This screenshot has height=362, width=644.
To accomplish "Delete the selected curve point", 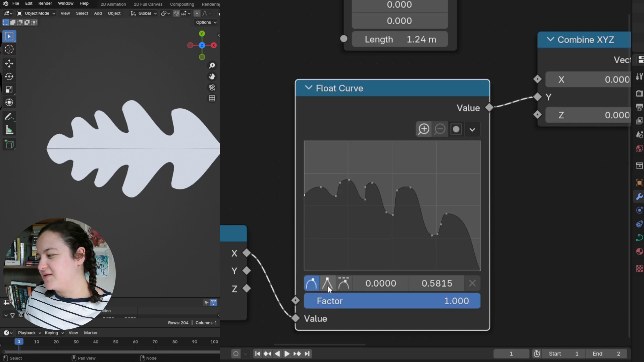I will 472,283.
